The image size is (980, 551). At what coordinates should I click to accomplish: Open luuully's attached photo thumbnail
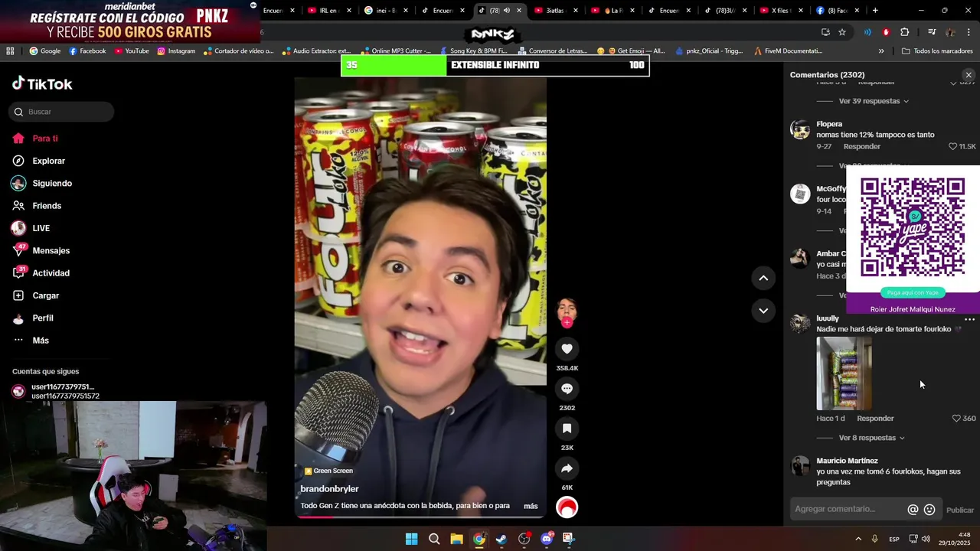(844, 373)
